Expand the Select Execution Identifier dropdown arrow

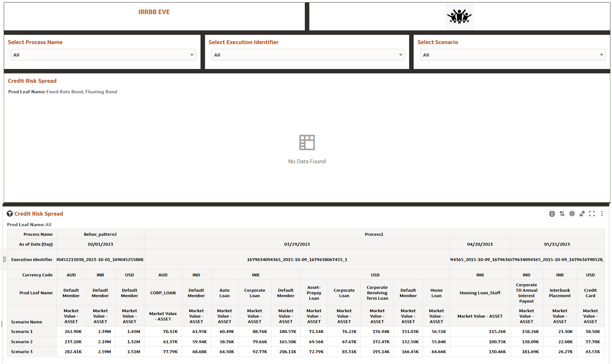coord(400,55)
